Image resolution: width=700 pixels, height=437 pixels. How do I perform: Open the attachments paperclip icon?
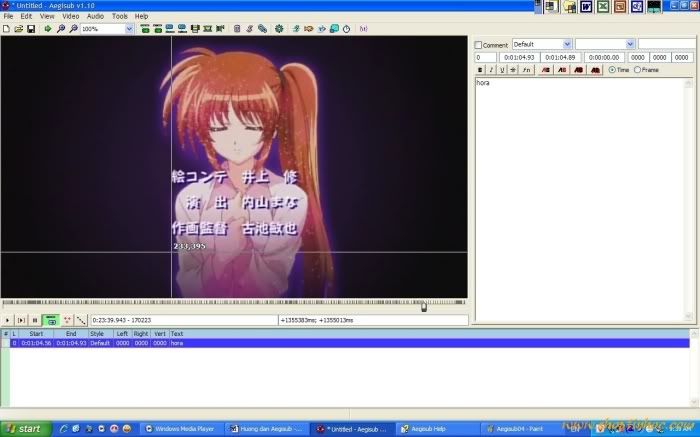pyautogui.click(x=262, y=29)
